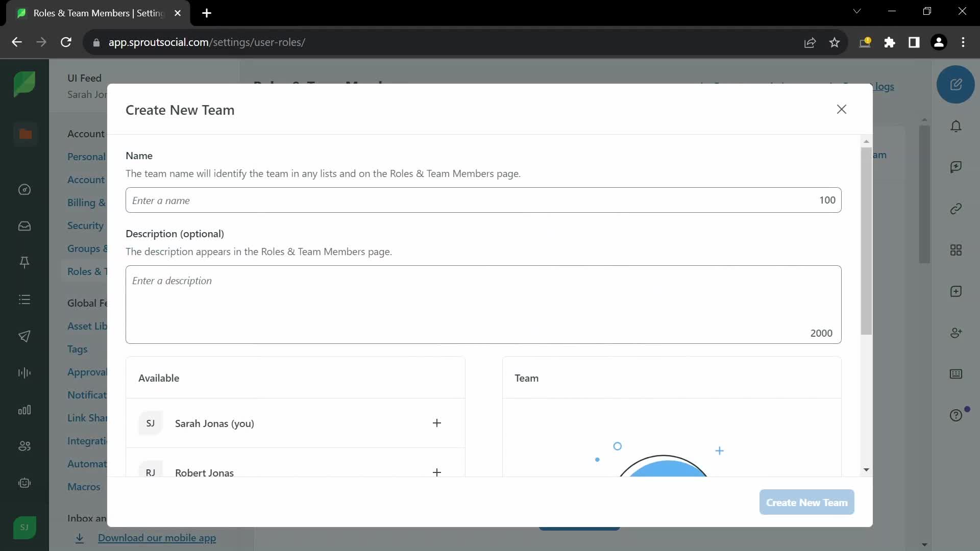This screenshot has height=551, width=980.
Task: Select the Compose message icon
Action: tap(957, 84)
